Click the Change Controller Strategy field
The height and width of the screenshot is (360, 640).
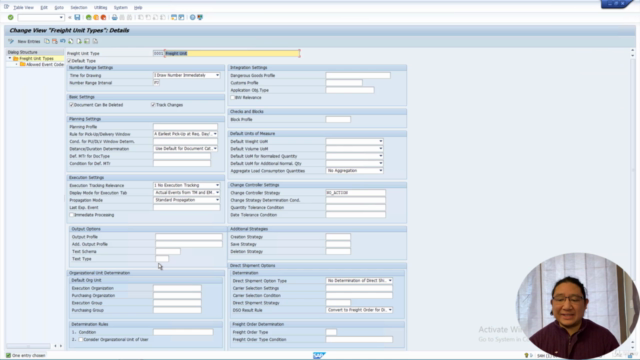356,193
